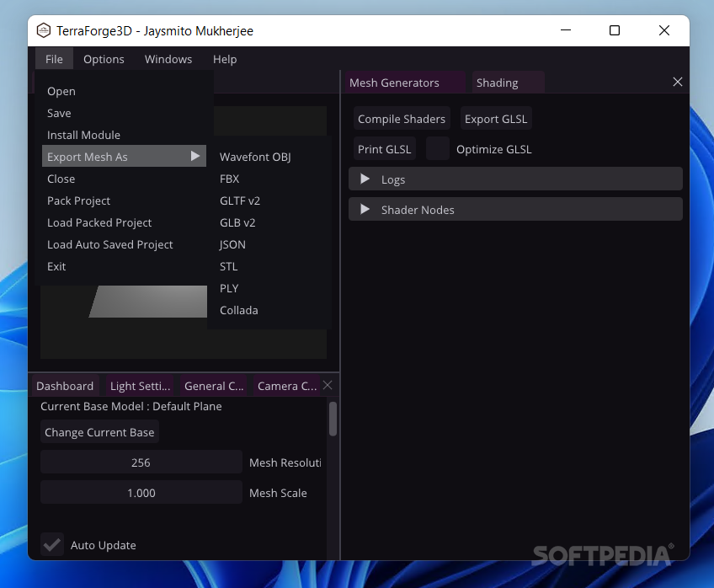The width and height of the screenshot is (714, 588).
Task: Select Load Auto Saved Project entry
Action: pos(124,244)
